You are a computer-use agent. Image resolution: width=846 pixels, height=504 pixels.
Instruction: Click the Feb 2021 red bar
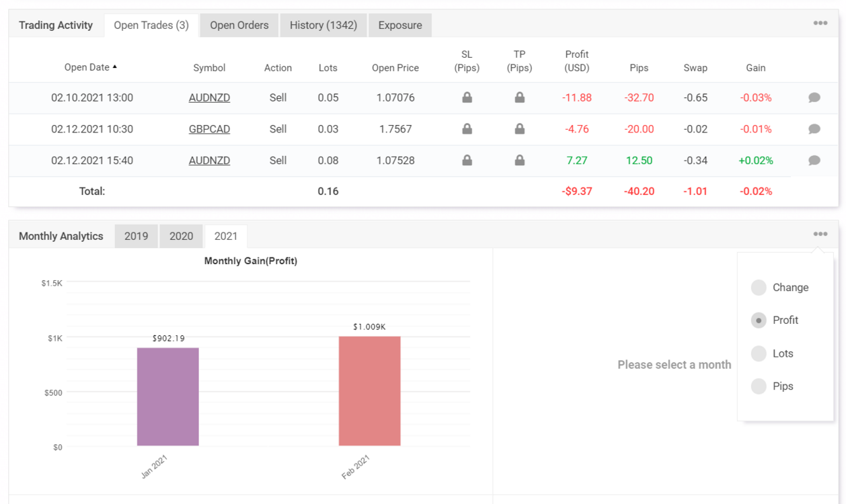pyautogui.click(x=369, y=391)
